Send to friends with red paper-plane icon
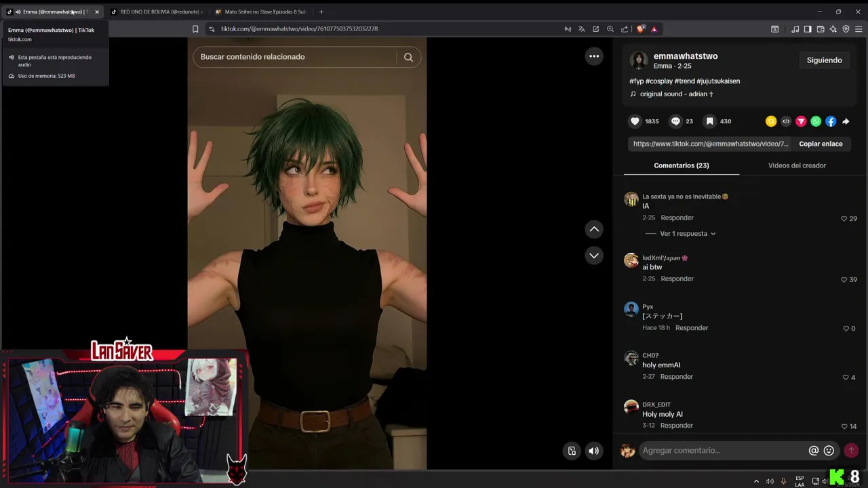Viewport: 868px width, 488px height. click(x=801, y=121)
